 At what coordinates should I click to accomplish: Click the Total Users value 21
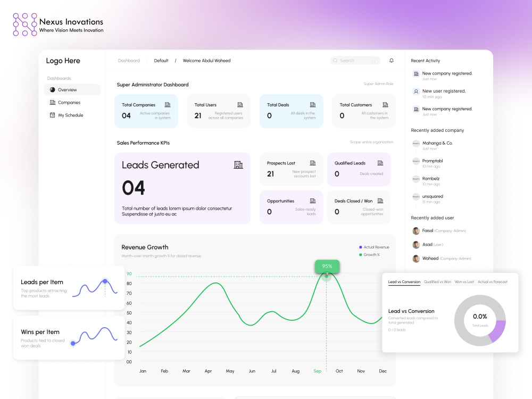click(x=198, y=115)
